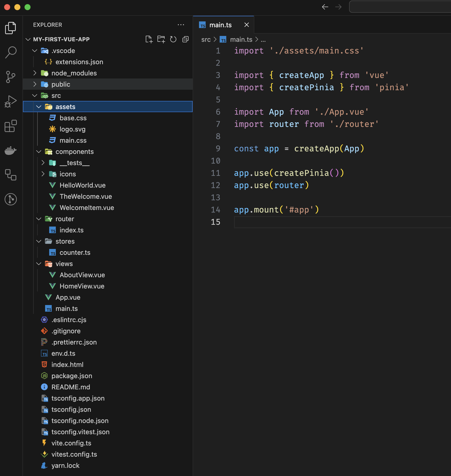The height and width of the screenshot is (476, 451).
Task: Open base.css in assets
Action: (108, 118)
